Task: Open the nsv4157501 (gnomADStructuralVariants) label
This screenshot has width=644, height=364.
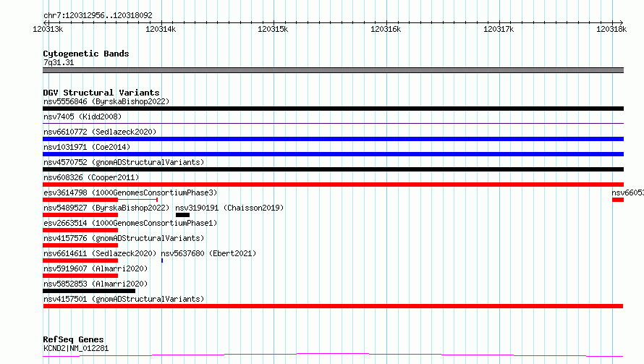Action: (x=124, y=299)
